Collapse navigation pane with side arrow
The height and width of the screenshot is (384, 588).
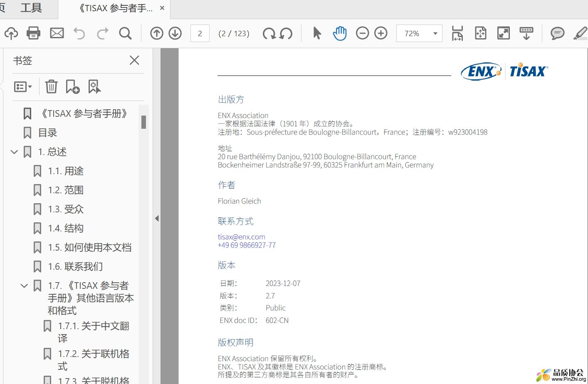(x=157, y=218)
